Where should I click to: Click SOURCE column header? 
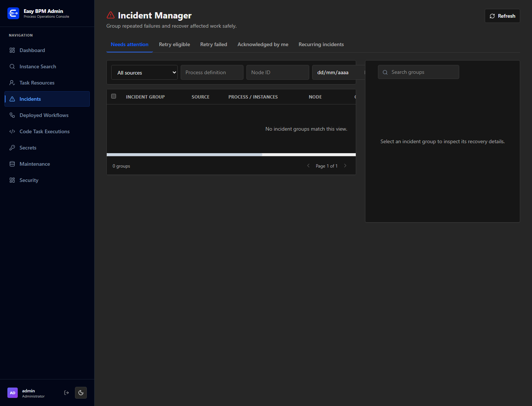pos(201,97)
